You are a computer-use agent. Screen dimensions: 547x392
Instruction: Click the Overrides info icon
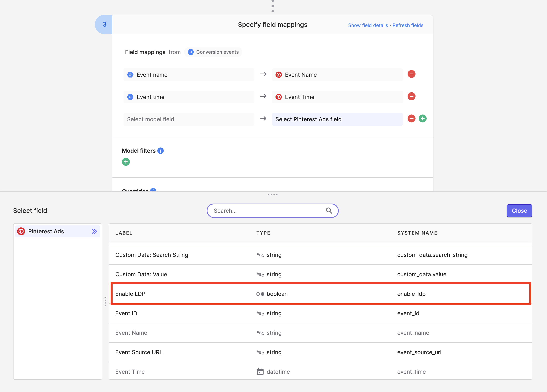tap(153, 190)
